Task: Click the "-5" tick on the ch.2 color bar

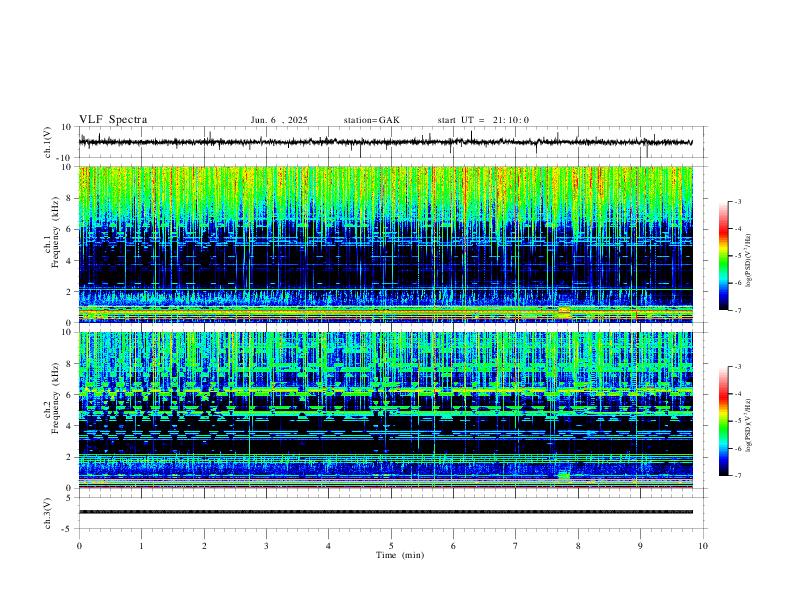Action: (738, 421)
